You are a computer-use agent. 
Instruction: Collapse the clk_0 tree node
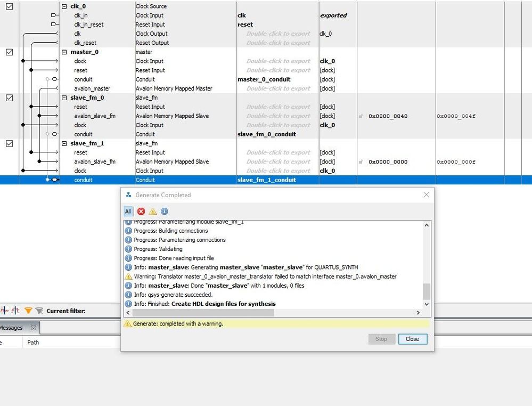pos(65,6)
